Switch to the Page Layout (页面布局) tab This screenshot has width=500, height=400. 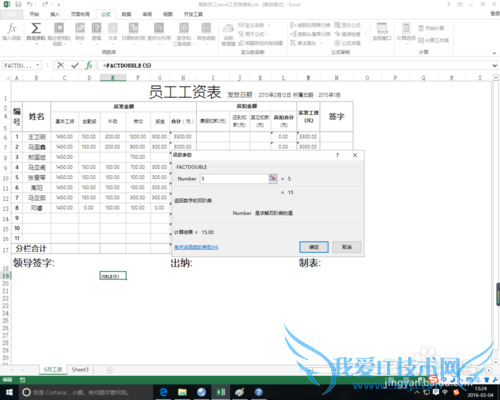(80, 14)
